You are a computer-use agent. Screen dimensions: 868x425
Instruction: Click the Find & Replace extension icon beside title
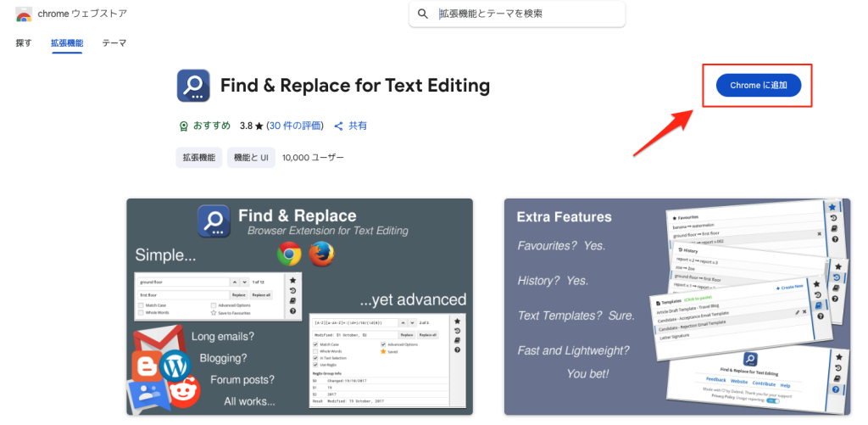193,86
